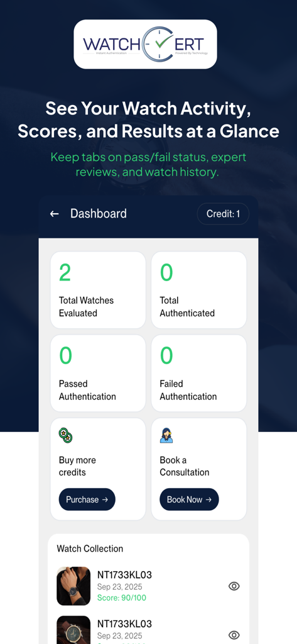Click the credits coin icon
The image size is (297, 644).
(x=66, y=435)
